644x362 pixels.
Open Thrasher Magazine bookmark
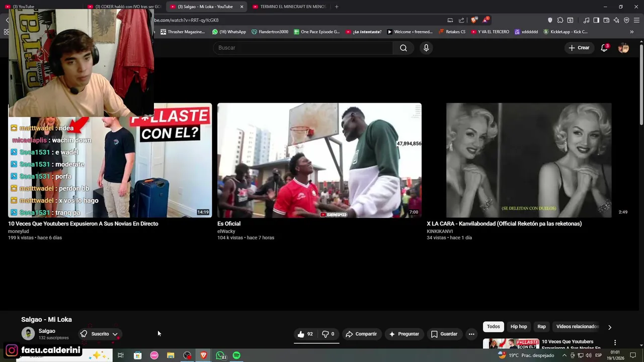tap(183, 32)
